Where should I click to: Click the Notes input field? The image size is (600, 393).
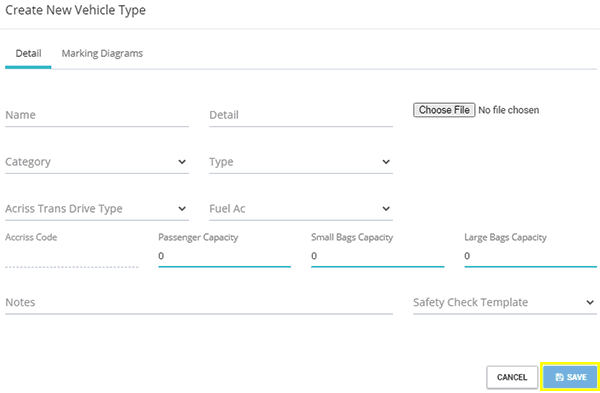click(x=199, y=303)
